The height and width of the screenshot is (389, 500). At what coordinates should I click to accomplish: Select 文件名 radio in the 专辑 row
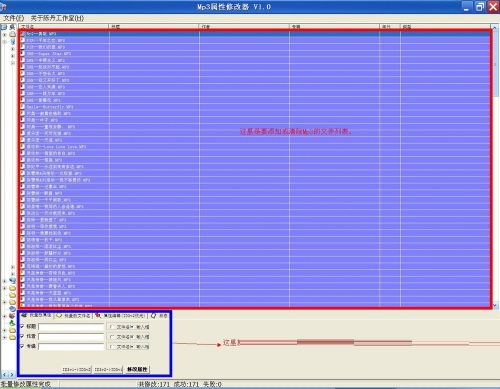(112, 347)
